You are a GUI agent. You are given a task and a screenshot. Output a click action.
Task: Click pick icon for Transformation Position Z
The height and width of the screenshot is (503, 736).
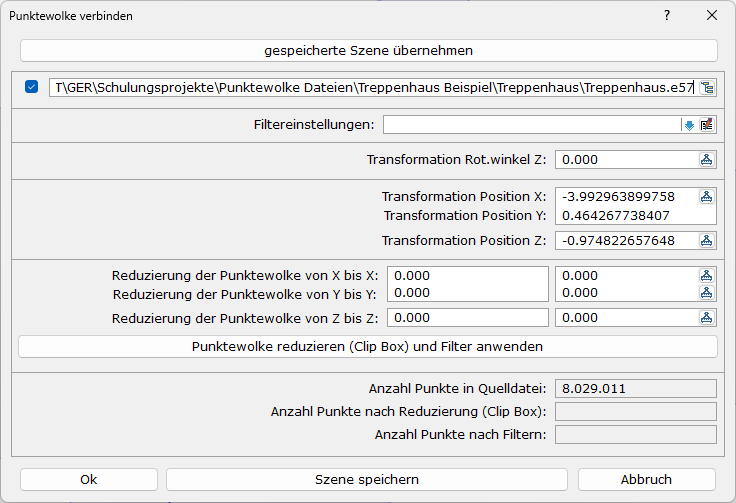707,240
